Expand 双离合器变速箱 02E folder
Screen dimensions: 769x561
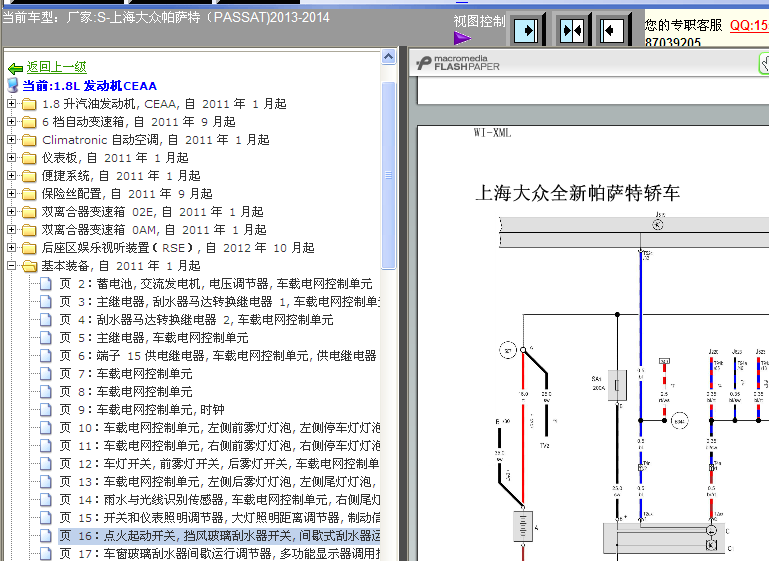click(x=11, y=211)
